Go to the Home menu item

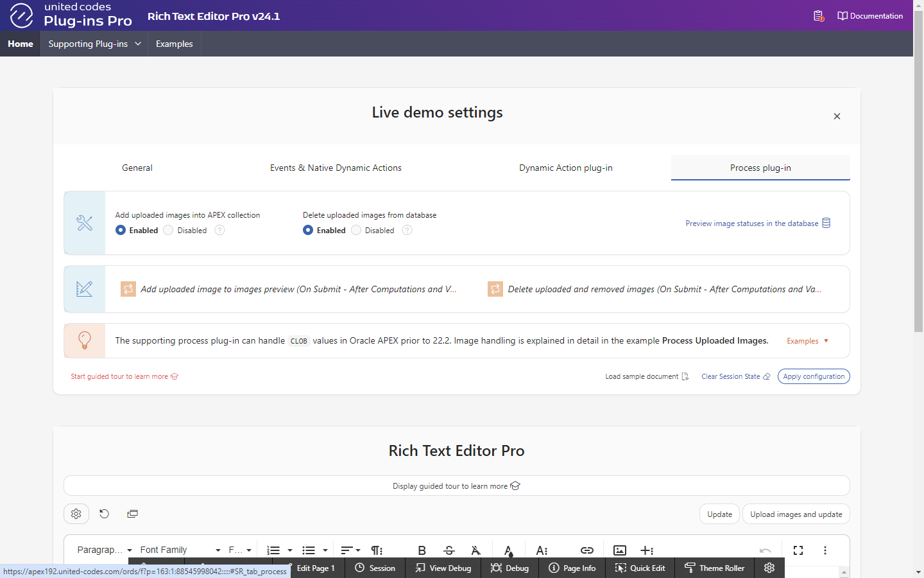pos(21,44)
